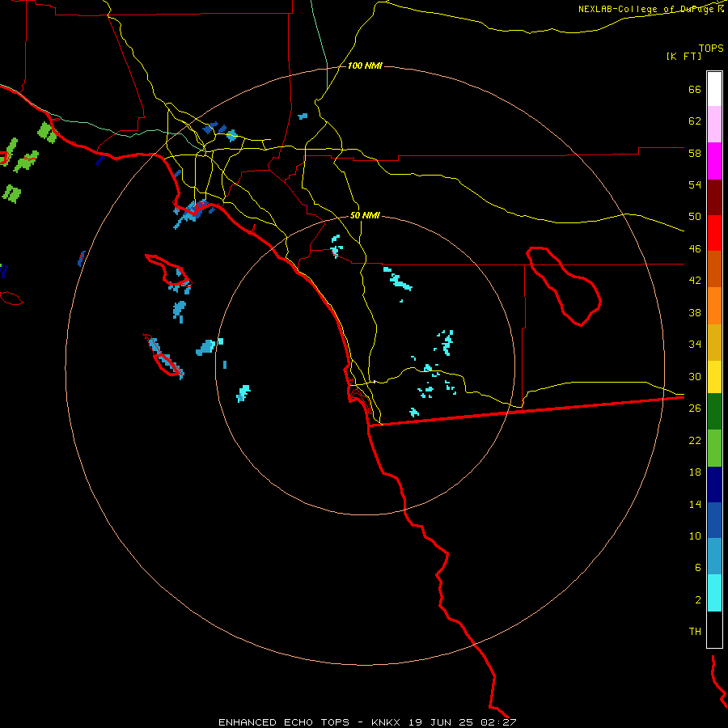The image size is (728, 728).
Task: Select the light green legend swatch
Action: click(x=714, y=448)
